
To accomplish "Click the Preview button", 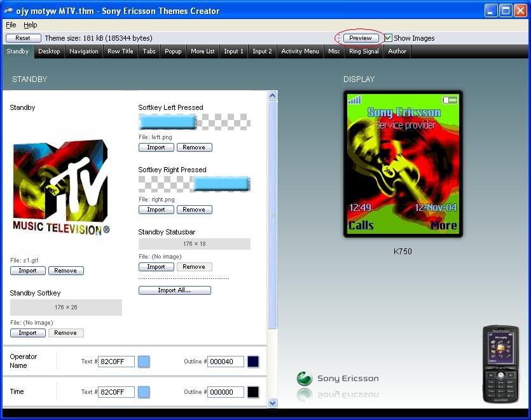I will [361, 38].
